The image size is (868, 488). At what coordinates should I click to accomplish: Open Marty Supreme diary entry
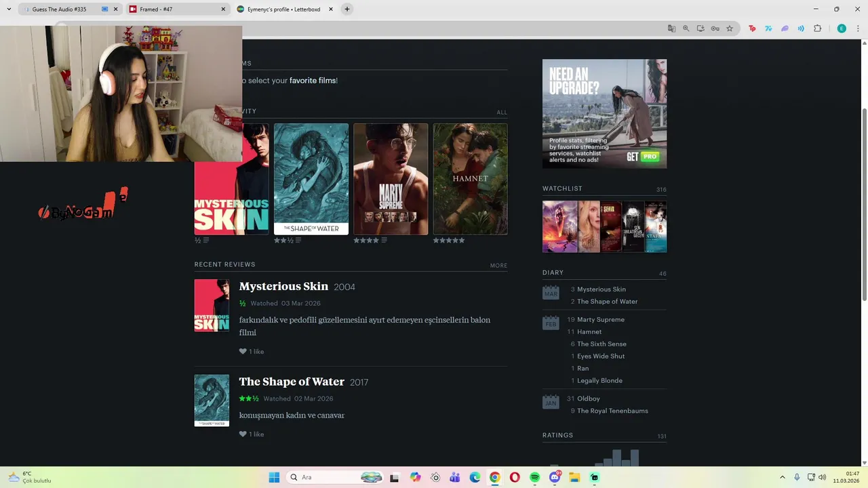[x=601, y=319]
